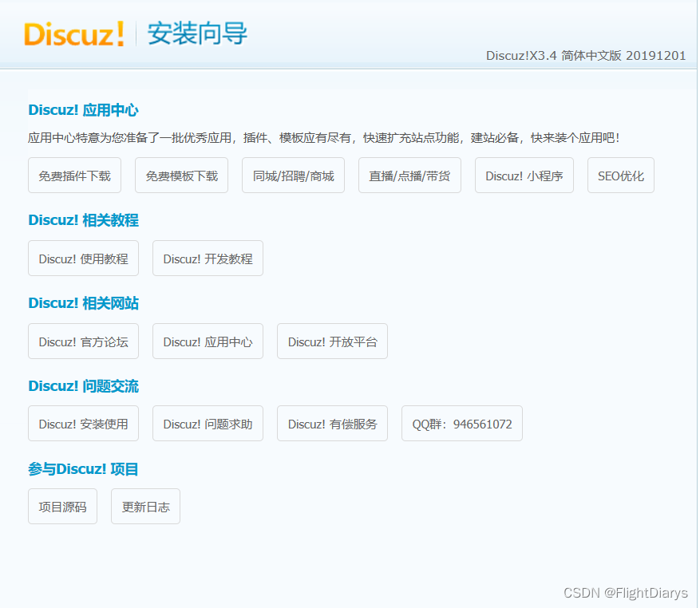Image resolution: width=700 pixels, height=608 pixels.
Task: Click the Discuz! 问题交流 heading
Action: click(84, 386)
